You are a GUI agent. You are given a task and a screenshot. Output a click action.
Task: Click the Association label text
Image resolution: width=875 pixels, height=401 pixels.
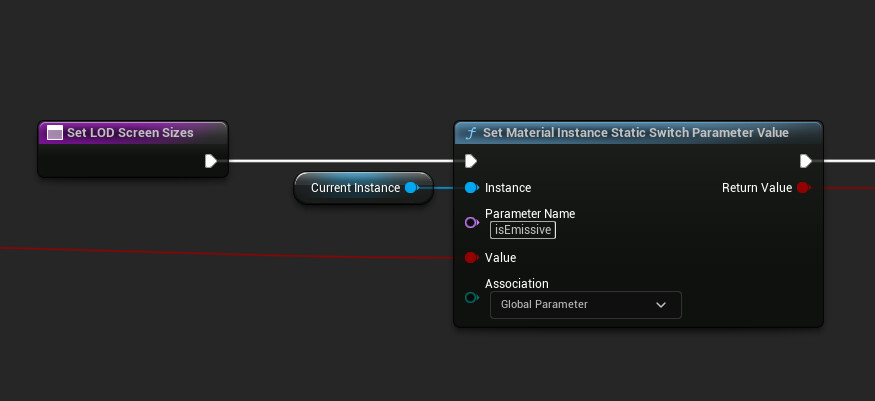pyautogui.click(x=517, y=284)
